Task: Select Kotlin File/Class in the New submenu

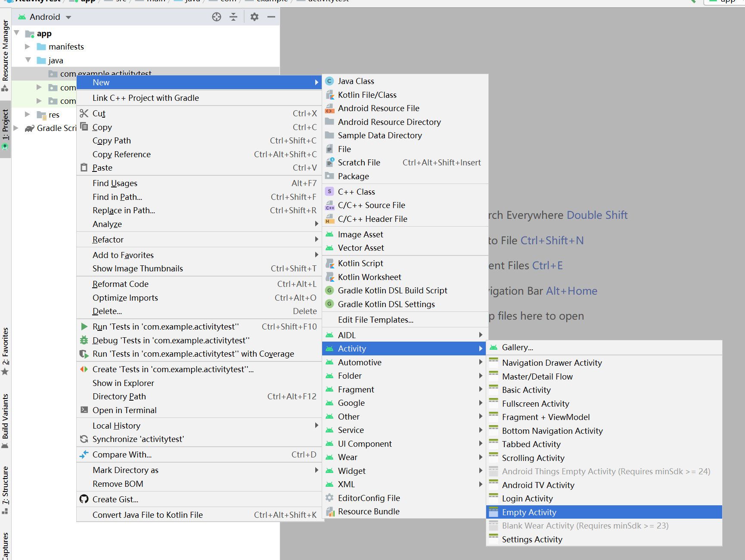Action: coord(367,94)
